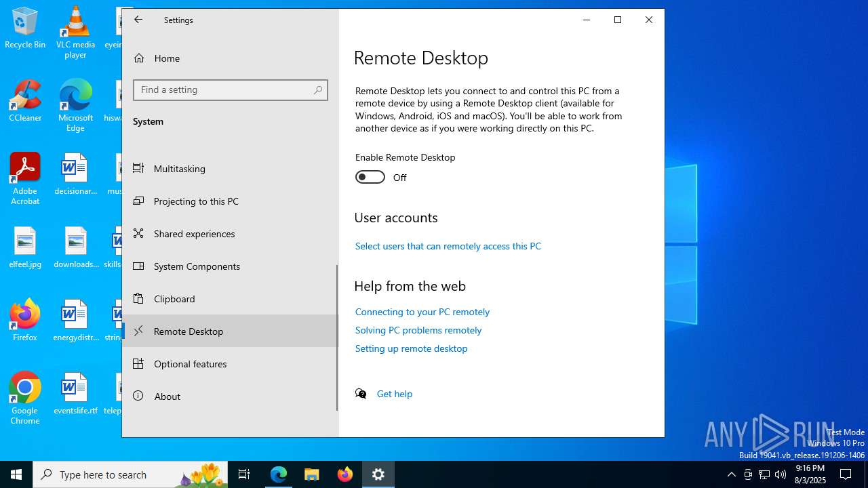Viewport: 868px width, 488px height.
Task: Open Action Center notifications
Action: (846, 474)
